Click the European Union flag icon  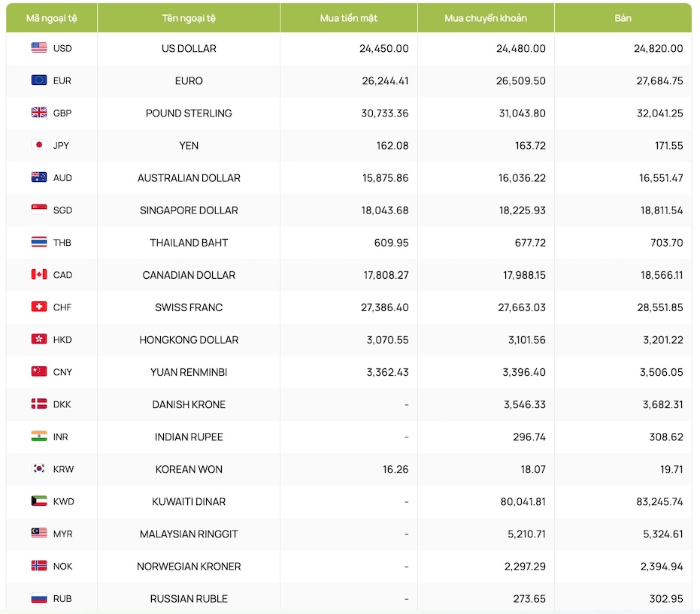pyautogui.click(x=39, y=80)
